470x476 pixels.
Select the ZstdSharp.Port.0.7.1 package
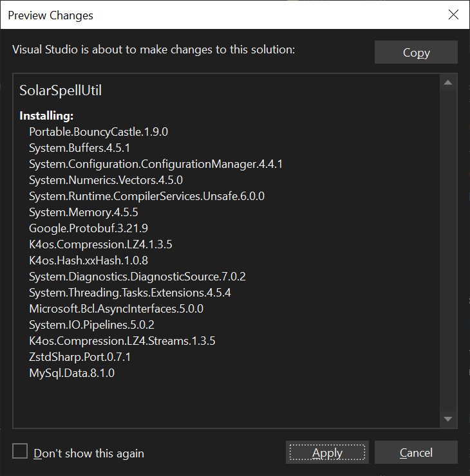click(80, 357)
